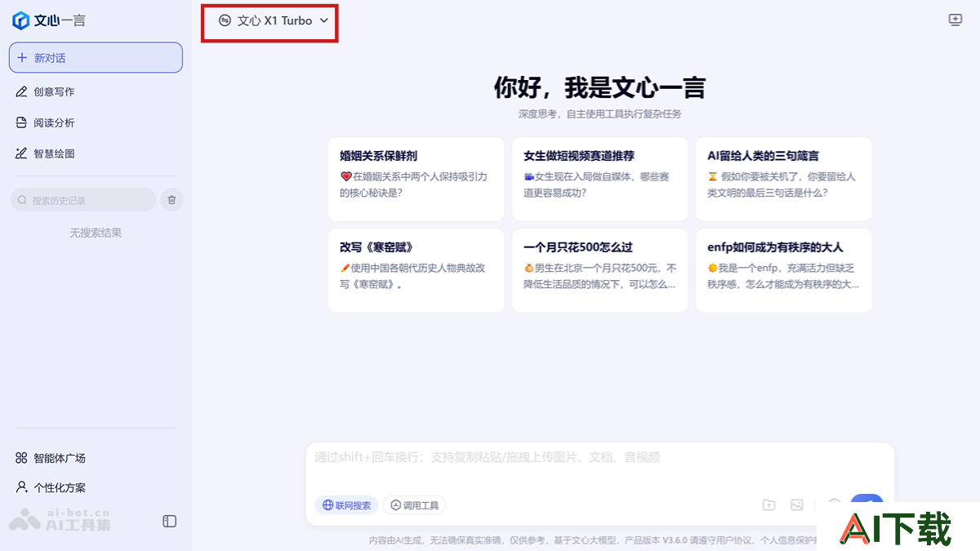Select the enfp如何成为有秩序的大人 prompt card
This screenshot has height=551, width=980.
click(784, 270)
